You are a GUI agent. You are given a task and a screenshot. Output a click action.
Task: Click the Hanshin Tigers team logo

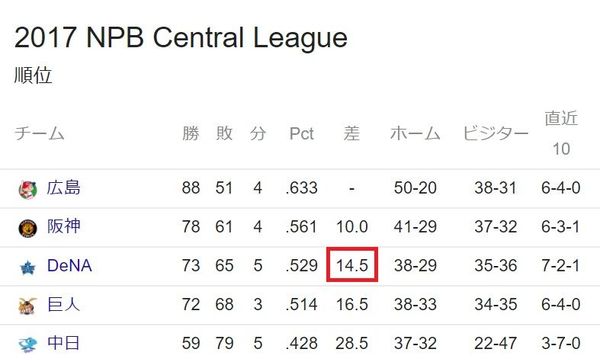point(28,228)
